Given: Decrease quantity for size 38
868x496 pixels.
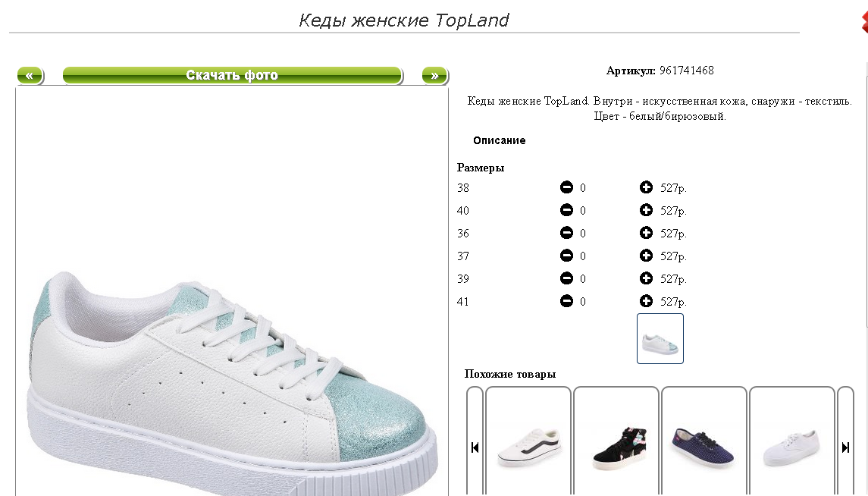Looking at the screenshot, I should pos(566,187).
